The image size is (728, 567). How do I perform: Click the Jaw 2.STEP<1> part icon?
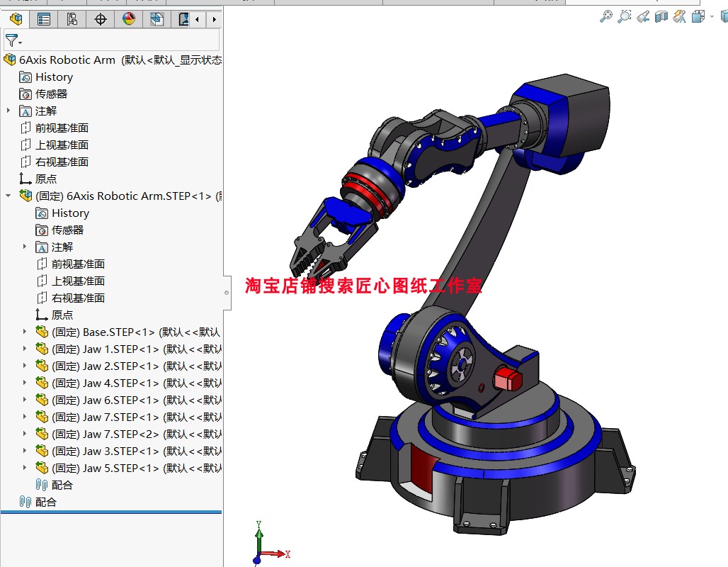pos(42,366)
